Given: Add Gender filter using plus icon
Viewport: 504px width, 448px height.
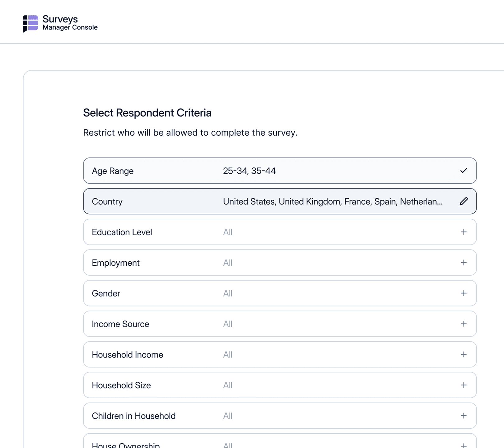Looking at the screenshot, I should pos(464,293).
